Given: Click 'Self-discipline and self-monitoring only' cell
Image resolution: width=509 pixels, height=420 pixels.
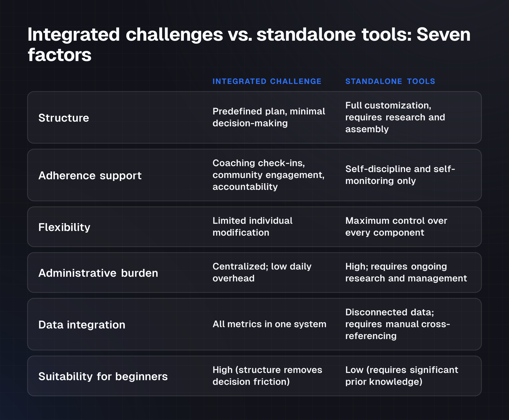Looking at the screenshot, I should tap(400, 175).
